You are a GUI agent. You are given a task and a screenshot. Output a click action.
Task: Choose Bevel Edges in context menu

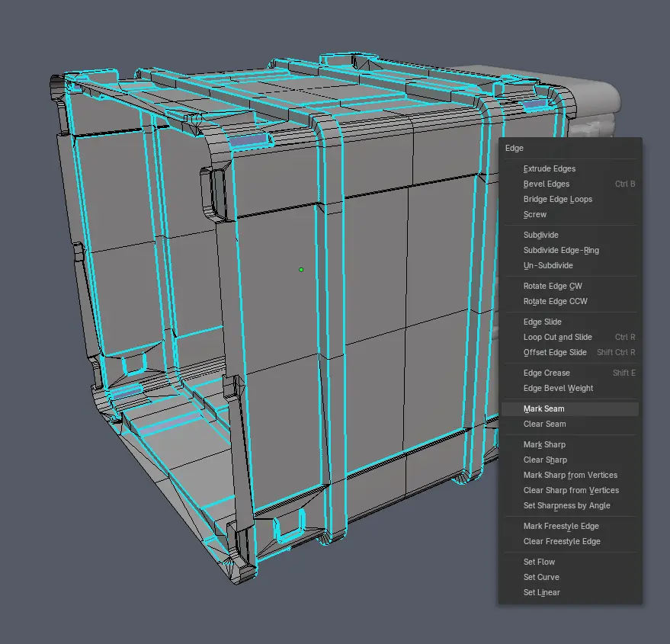[547, 184]
